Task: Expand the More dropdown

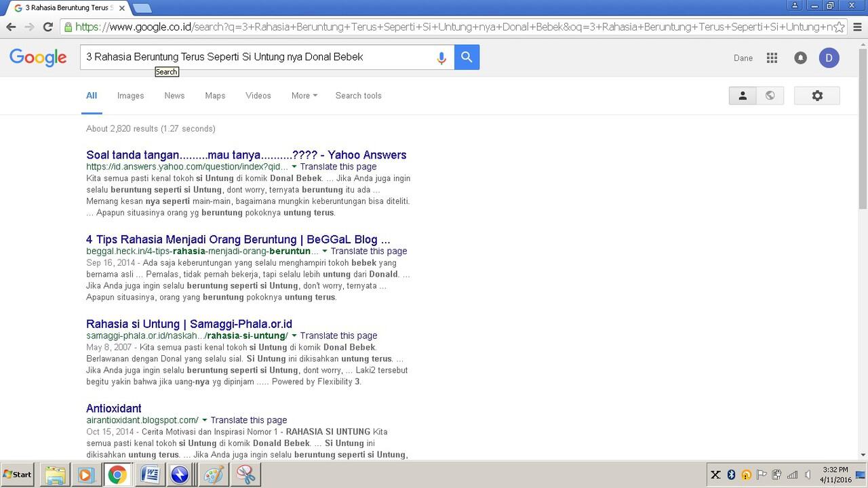Action: pos(304,96)
